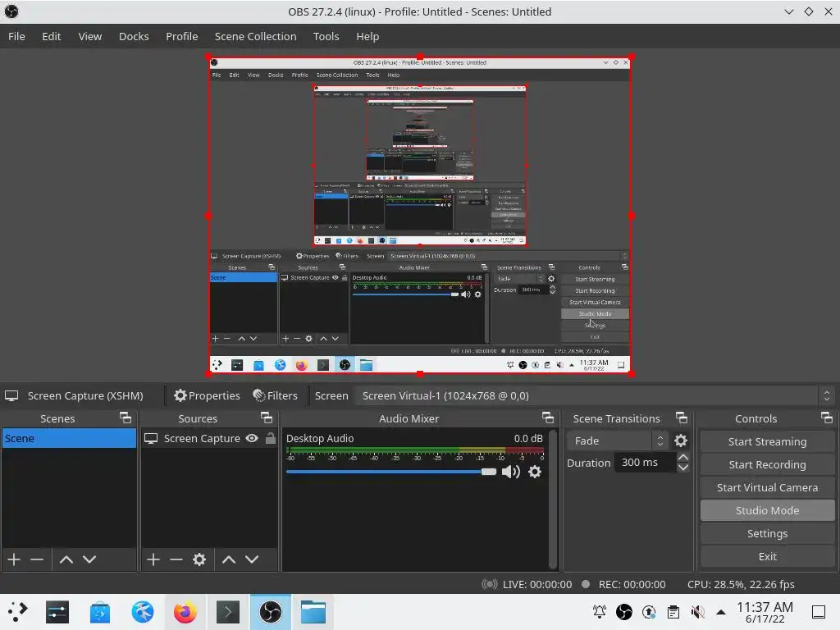Open the Fade transition dropdown
840x630 pixels.
(618, 441)
